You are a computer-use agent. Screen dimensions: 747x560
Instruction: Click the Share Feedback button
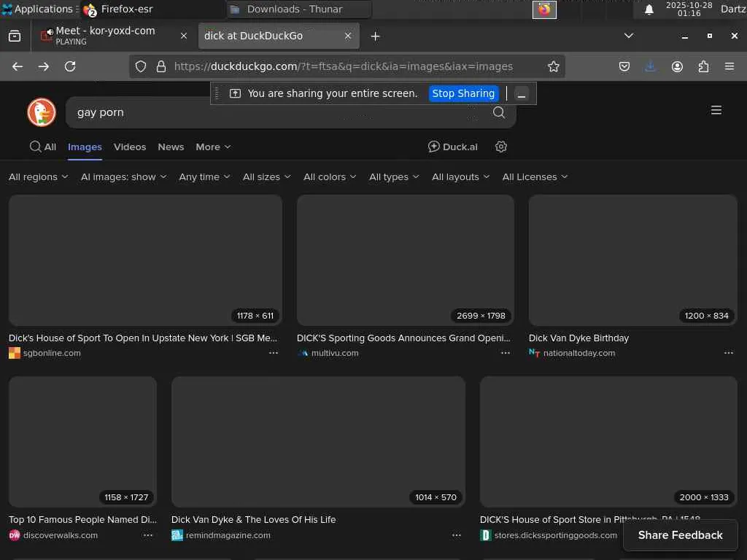[681, 535]
